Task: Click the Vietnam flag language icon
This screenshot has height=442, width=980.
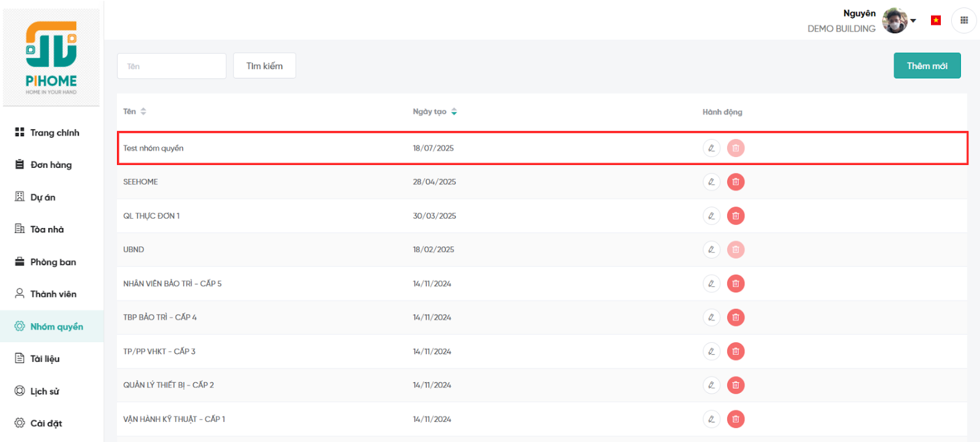Action: 935,20
